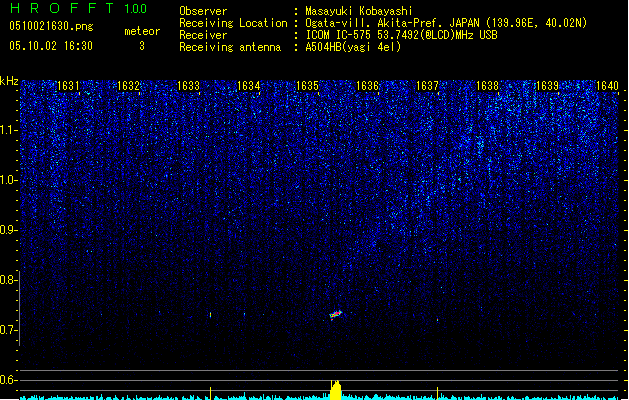Click the thin yellow power spike after 1633
Image resolution: width=629 pixels, height=400 pixels.
click(x=210, y=393)
